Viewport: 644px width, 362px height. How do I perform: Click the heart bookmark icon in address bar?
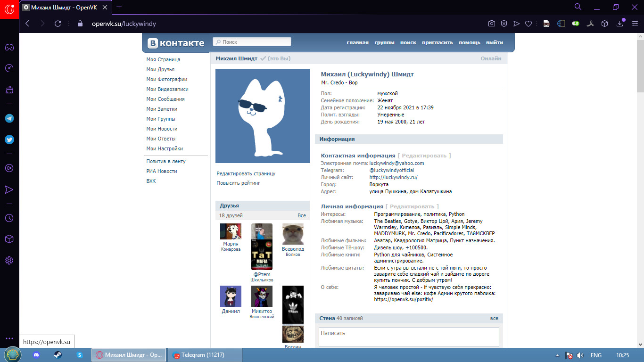pos(528,24)
